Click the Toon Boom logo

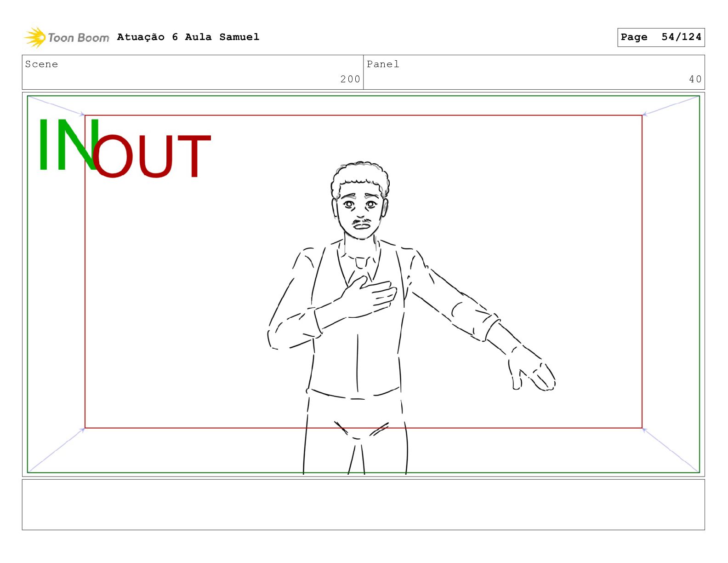pyautogui.click(x=67, y=37)
